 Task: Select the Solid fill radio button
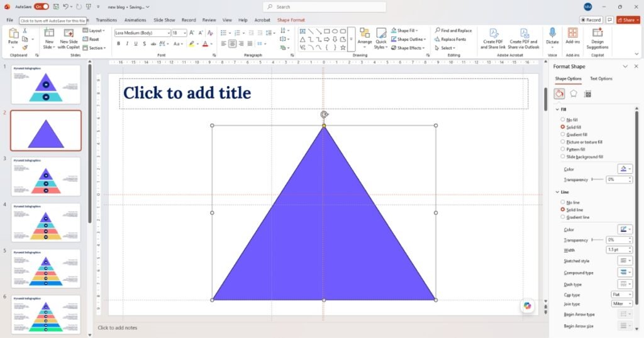point(563,127)
